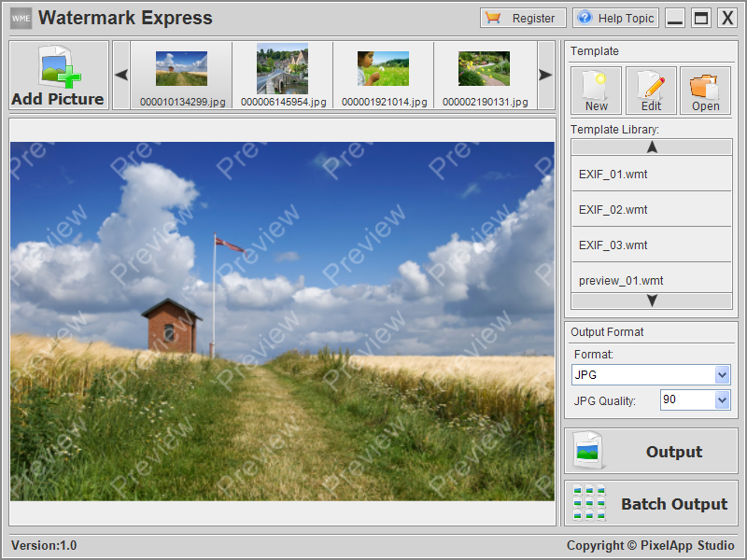
Task: Click the Register button
Action: pyautogui.click(x=523, y=18)
